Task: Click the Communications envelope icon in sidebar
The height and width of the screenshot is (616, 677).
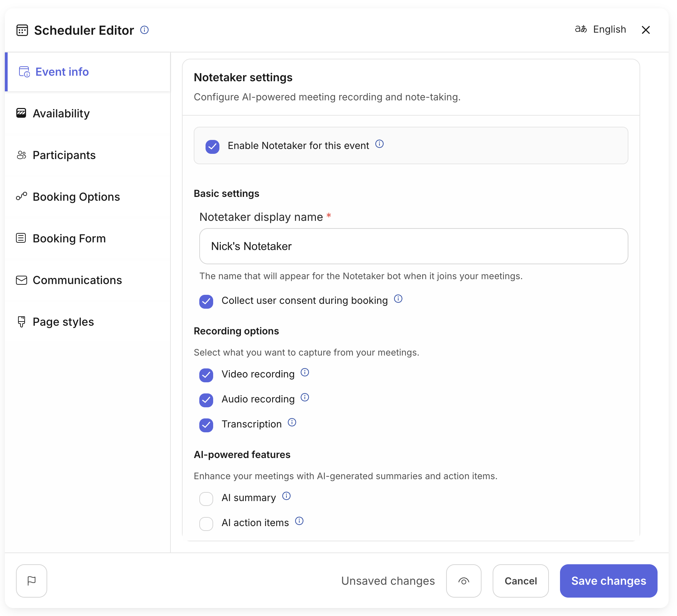Action: [21, 280]
